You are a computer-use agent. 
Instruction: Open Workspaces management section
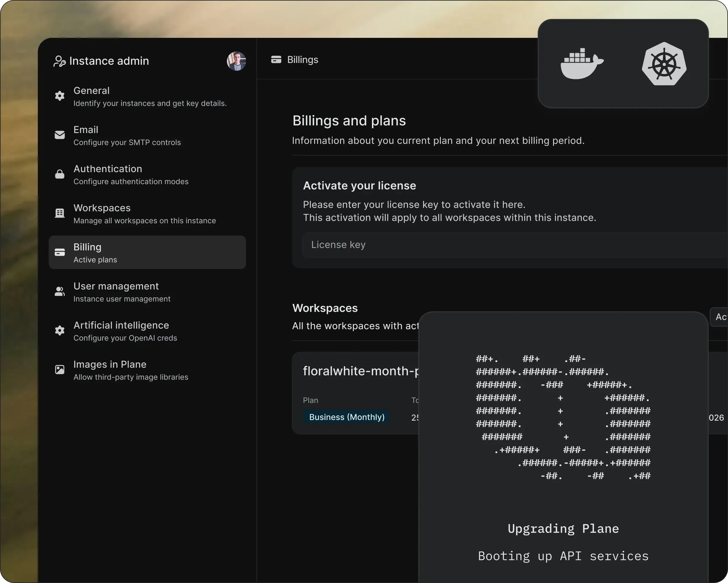pyautogui.click(x=147, y=213)
